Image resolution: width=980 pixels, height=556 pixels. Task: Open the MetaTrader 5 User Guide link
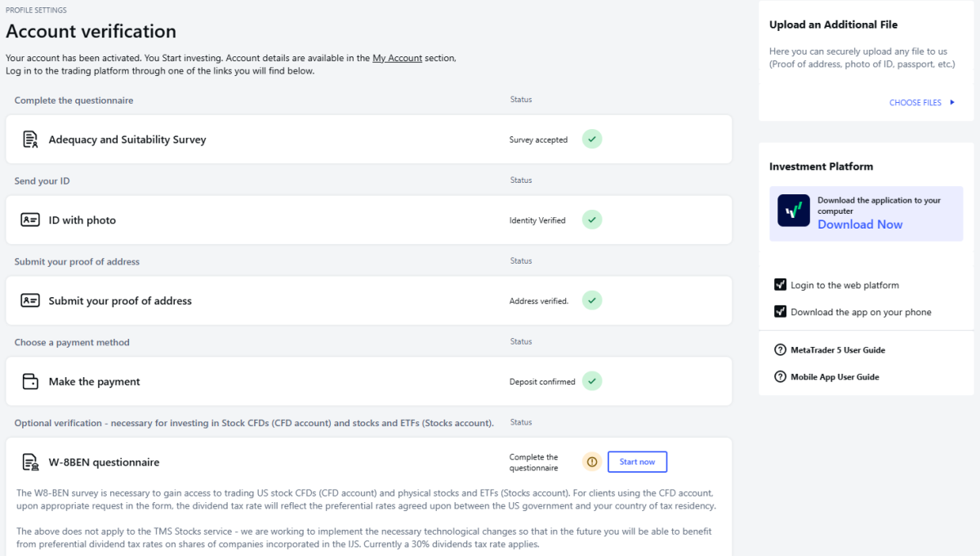click(x=837, y=350)
